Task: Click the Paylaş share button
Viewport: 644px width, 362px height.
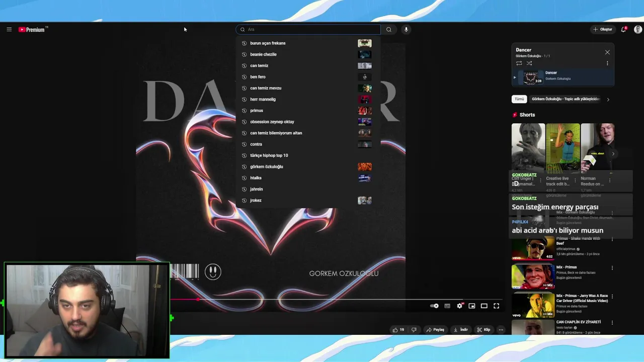Action: point(435,330)
